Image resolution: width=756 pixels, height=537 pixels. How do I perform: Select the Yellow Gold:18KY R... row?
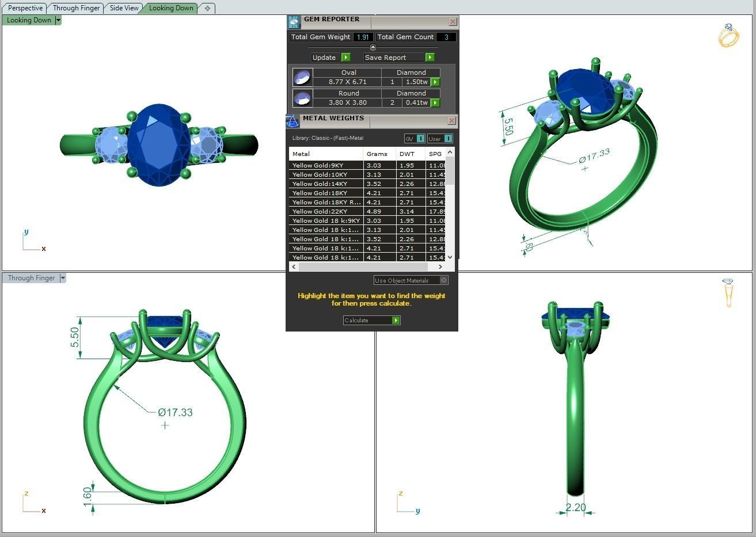pos(367,202)
